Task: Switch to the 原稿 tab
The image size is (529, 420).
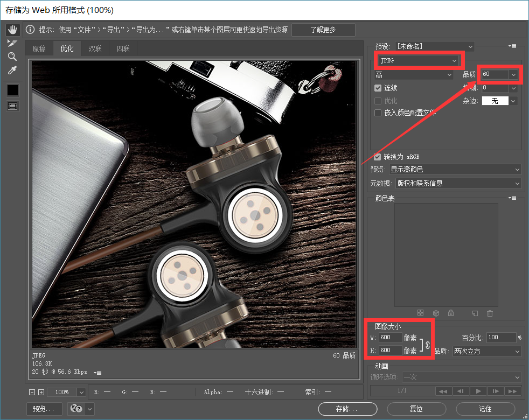Action: point(39,48)
